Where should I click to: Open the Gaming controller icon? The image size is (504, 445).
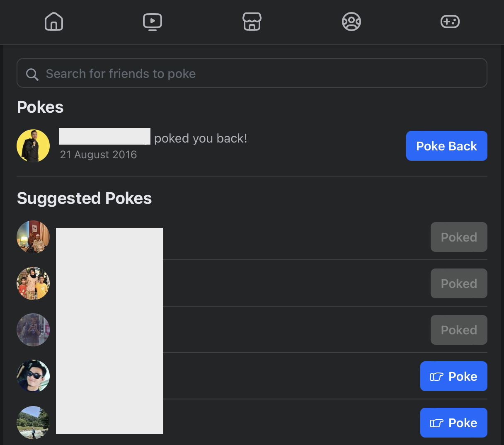coord(450,22)
